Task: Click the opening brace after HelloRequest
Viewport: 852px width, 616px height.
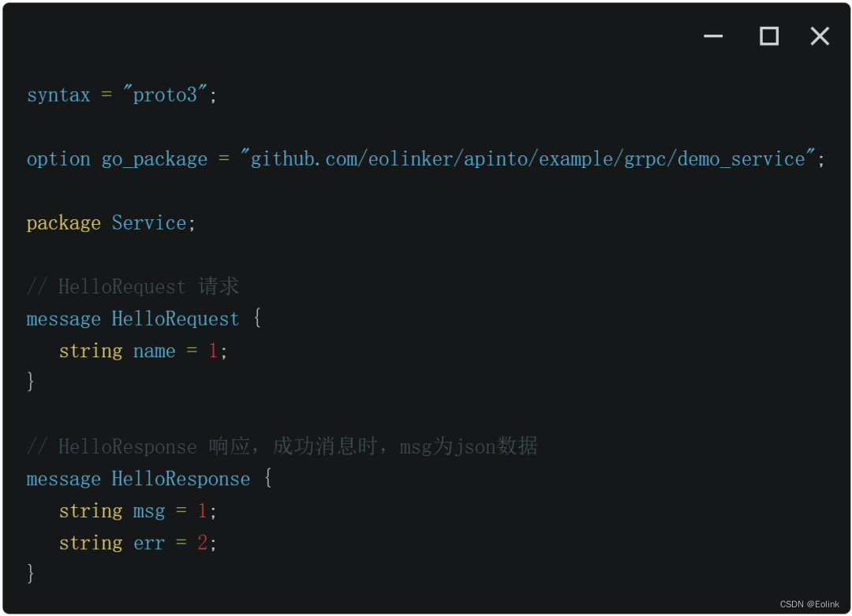Action: coord(257,318)
